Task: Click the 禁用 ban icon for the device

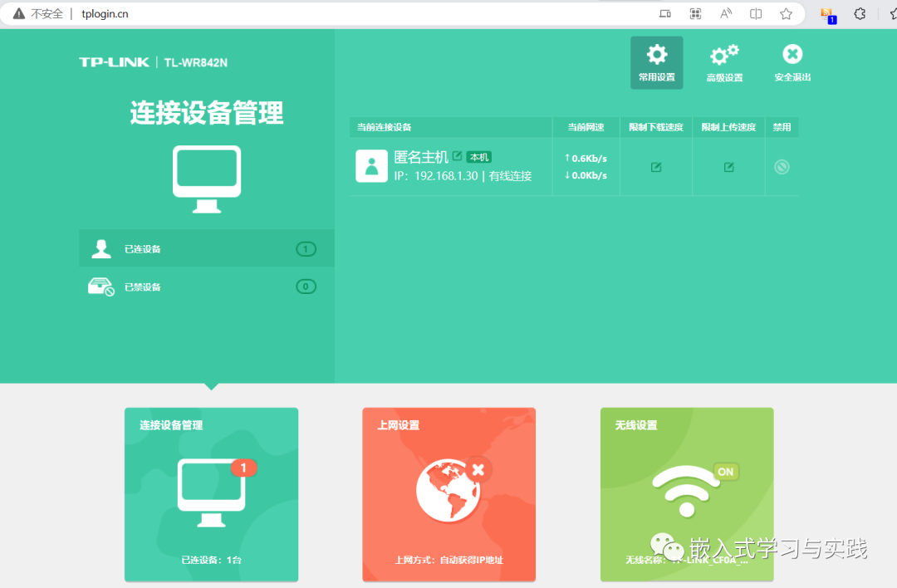Action: [781, 166]
